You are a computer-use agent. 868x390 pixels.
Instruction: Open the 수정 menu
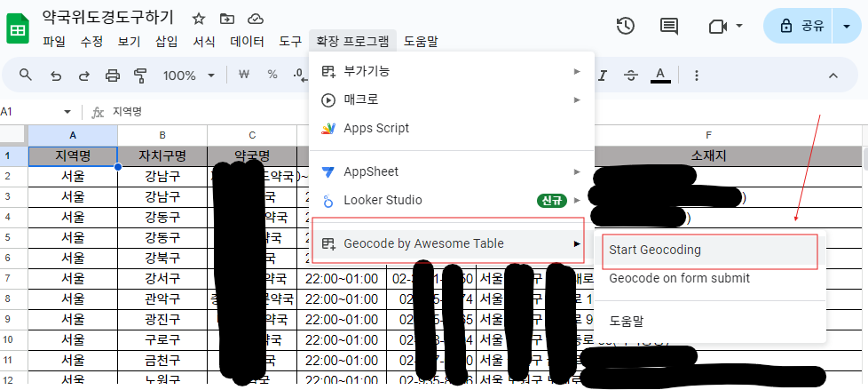[x=91, y=41]
